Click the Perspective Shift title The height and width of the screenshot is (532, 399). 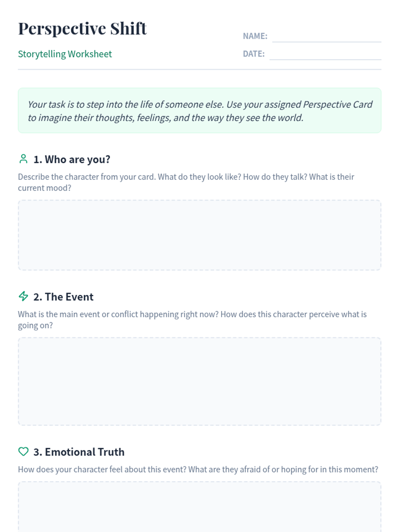click(82, 29)
